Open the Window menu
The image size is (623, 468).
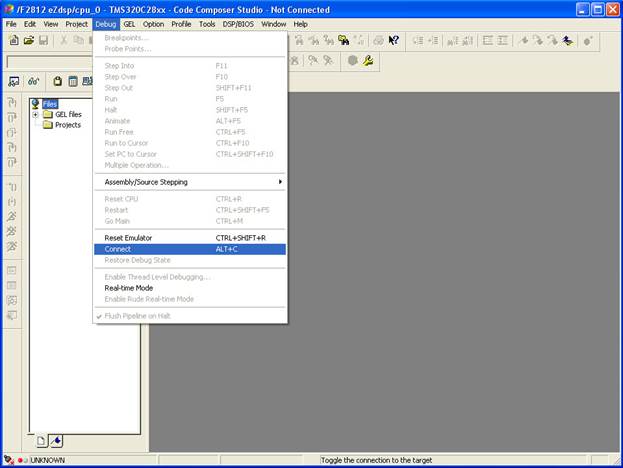click(x=274, y=24)
